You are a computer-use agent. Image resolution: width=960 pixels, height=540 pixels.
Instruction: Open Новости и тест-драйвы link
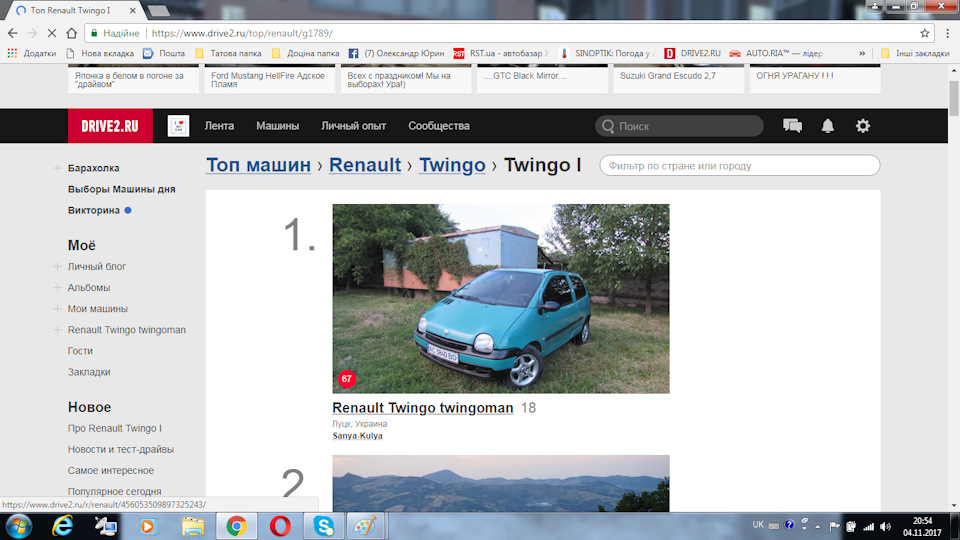(x=121, y=449)
